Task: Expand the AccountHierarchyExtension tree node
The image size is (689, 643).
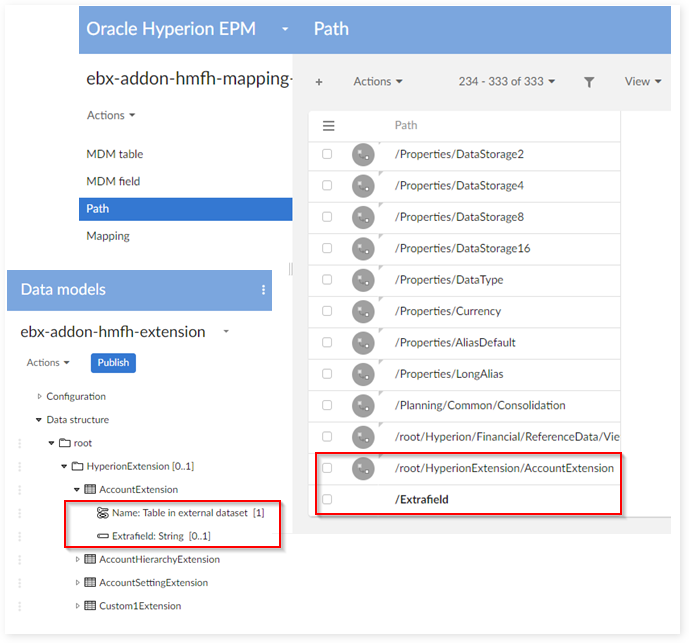Action: (x=77, y=559)
